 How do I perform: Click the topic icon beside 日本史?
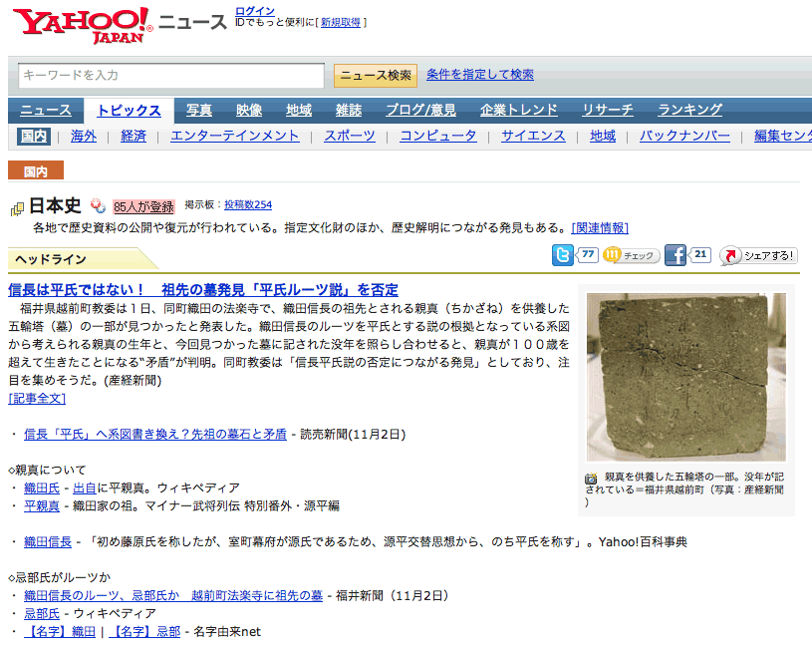coord(17,208)
